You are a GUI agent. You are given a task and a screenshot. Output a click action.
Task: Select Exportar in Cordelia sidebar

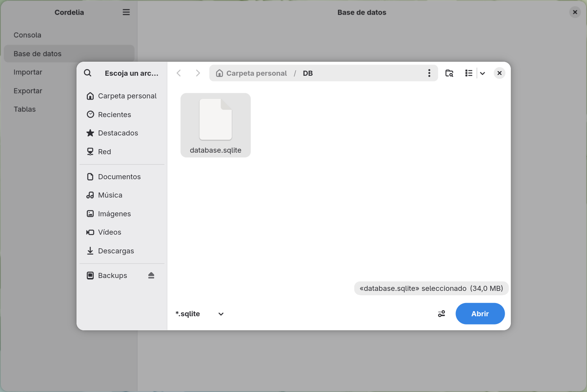tap(69, 91)
